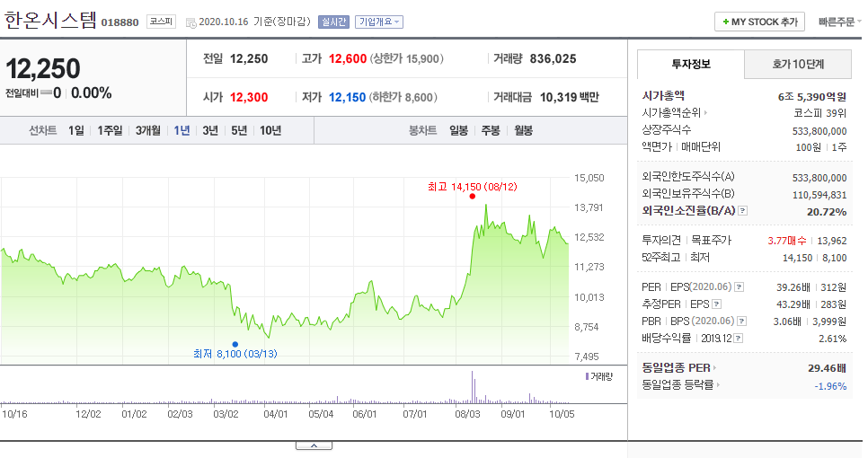This screenshot has width=868, height=458.
Task: Click the blue 최저 8,100 marker dot
Action: (235, 344)
